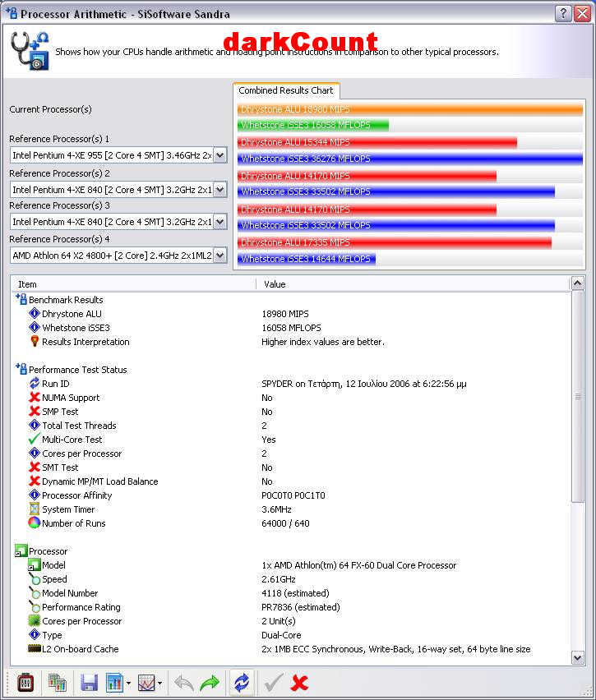Click the line graph toolbar icon

pos(146,683)
